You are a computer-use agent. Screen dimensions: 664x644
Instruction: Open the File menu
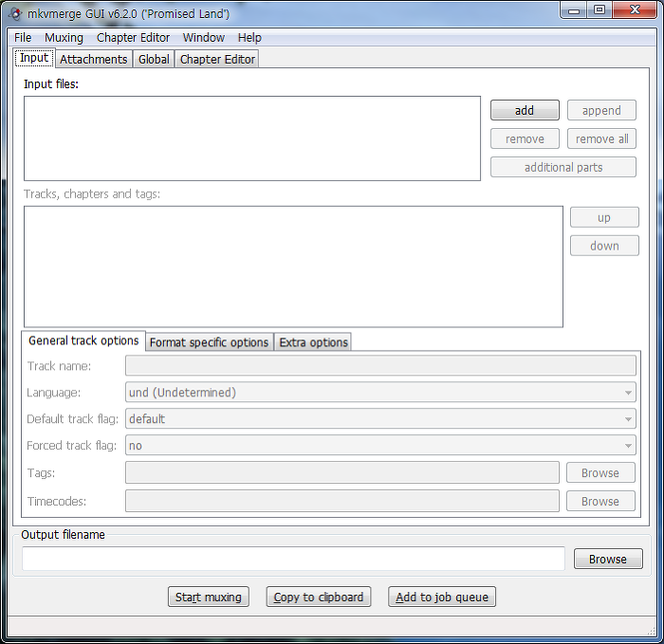point(23,38)
